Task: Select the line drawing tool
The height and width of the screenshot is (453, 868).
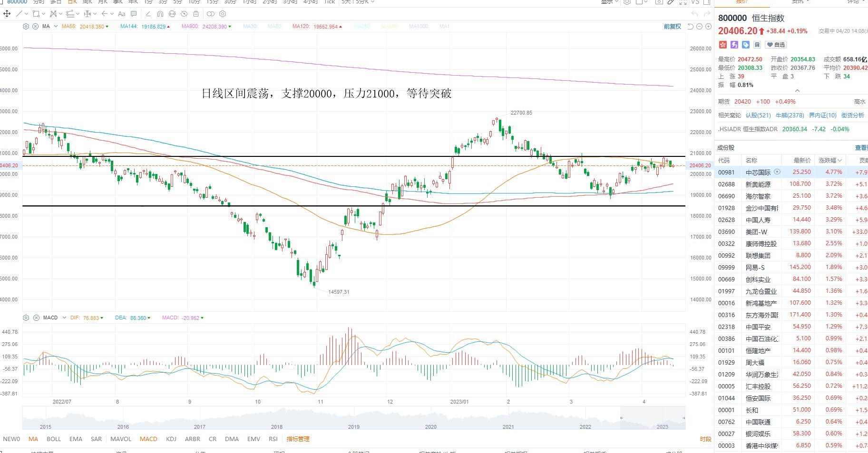Action: 19,14
